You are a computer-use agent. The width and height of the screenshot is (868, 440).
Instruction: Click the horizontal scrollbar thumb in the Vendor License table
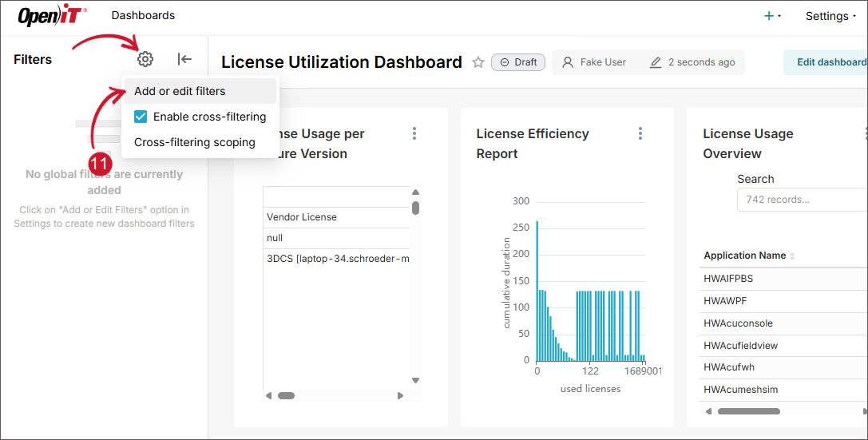(286, 396)
